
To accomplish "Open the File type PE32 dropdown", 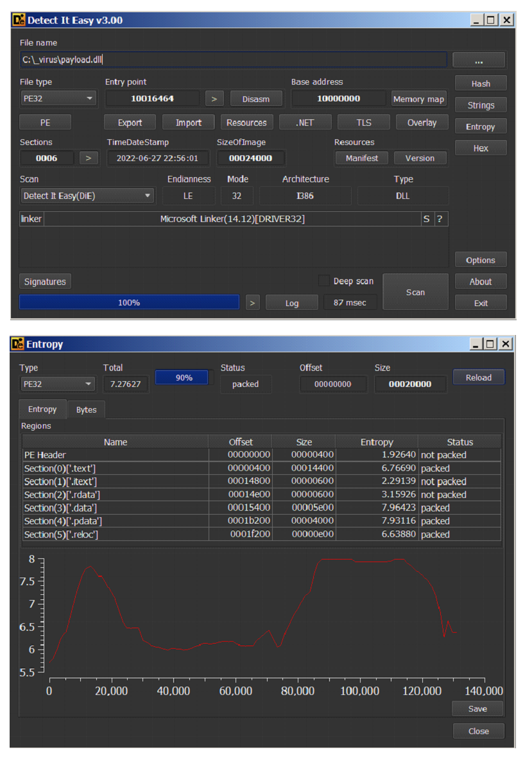I will (58, 99).
